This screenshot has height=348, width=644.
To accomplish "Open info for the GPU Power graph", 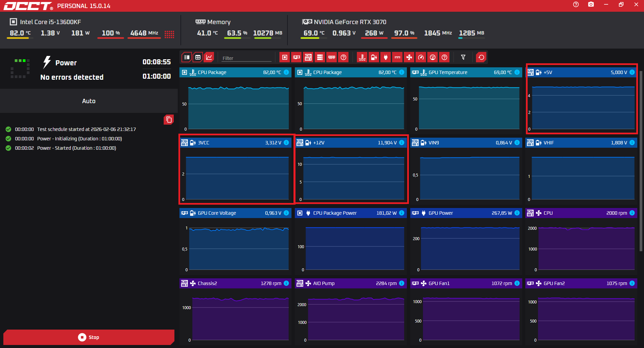I will click(517, 213).
